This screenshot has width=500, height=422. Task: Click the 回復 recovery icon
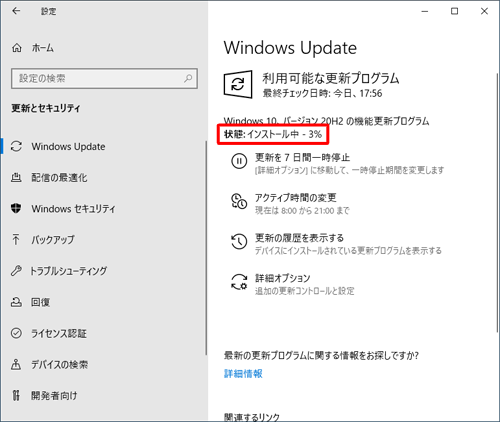16,302
